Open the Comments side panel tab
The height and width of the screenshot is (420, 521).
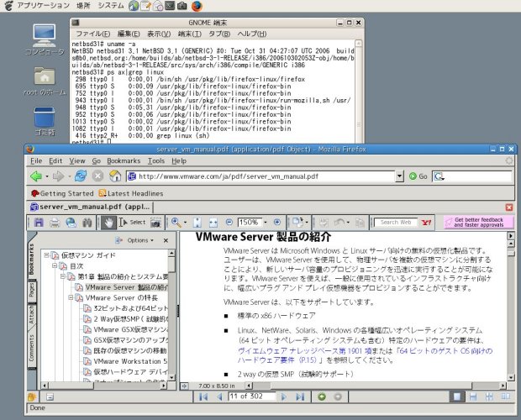pos(32,348)
